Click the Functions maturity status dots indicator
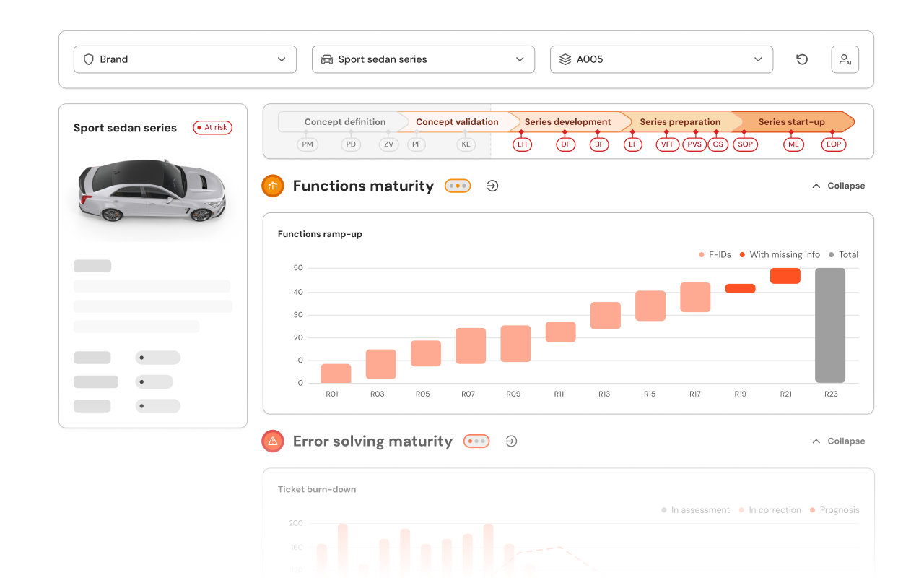The image size is (924, 578). tap(458, 186)
